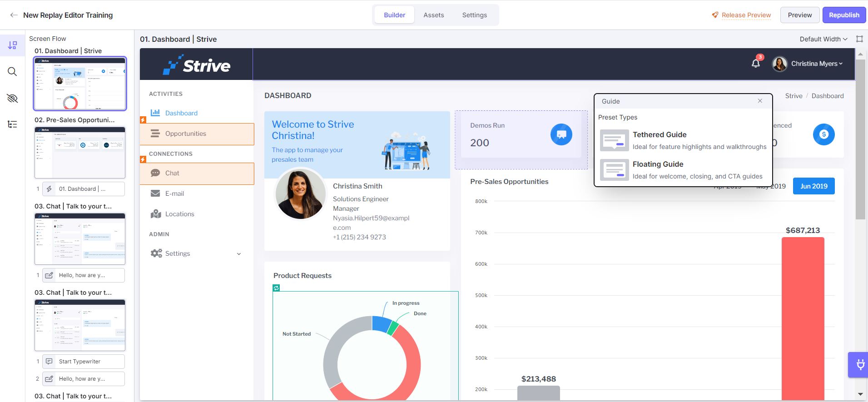868x402 pixels.
Task: Click Christina Smith's profile photo
Action: point(300,194)
